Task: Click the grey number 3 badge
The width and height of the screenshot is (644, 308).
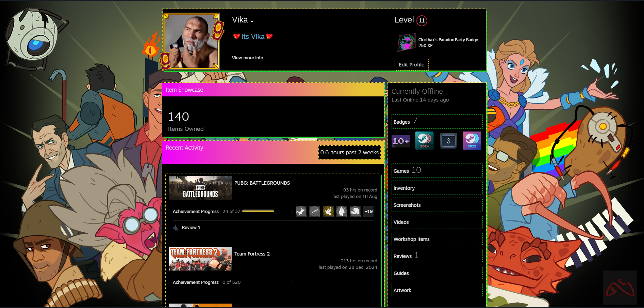Action: tap(448, 141)
